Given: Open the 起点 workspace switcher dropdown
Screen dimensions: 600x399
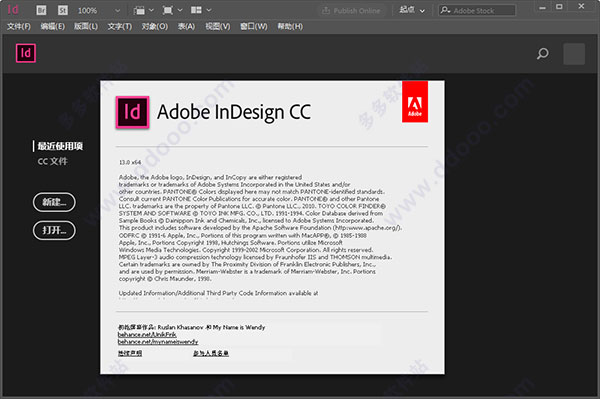Looking at the screenshot, I should (412, 10).
